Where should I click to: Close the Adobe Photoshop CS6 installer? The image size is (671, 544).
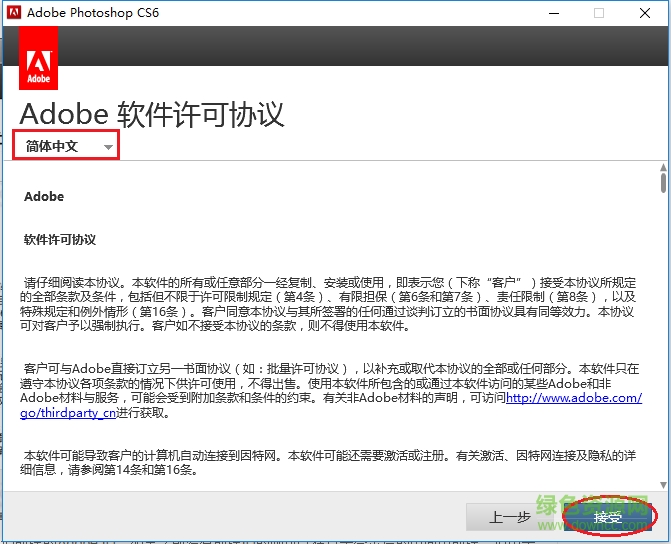coord(645,13)
